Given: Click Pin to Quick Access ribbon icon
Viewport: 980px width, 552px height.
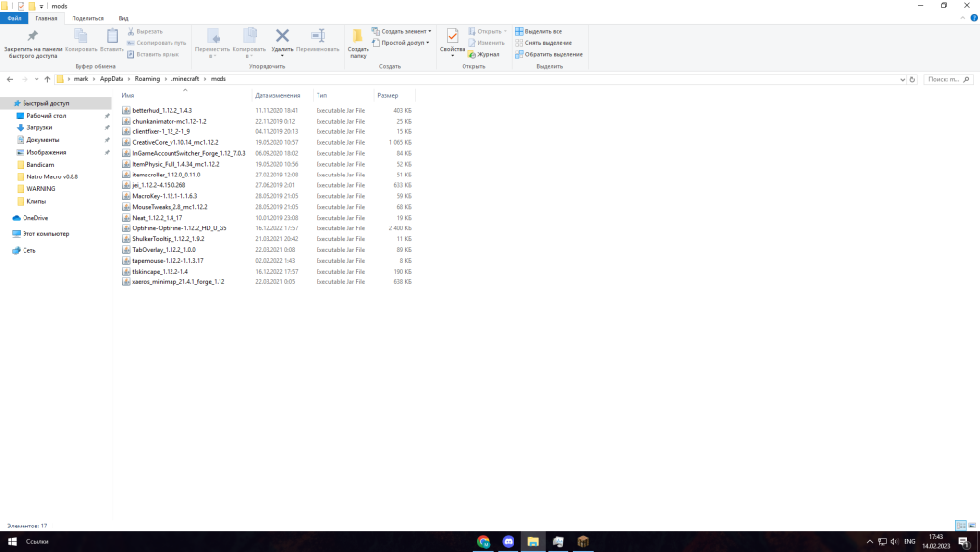Looking at the screenshot, I should (x=32, y=36).
